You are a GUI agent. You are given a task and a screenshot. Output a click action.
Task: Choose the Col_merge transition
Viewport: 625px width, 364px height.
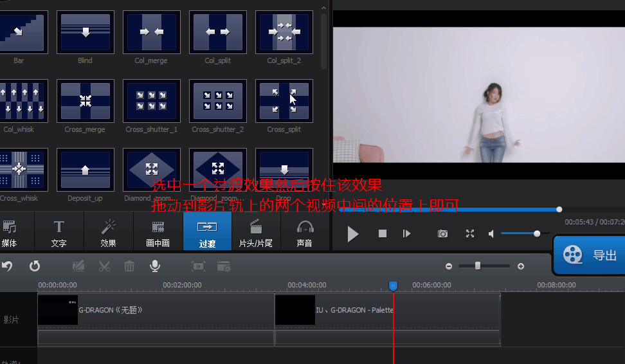coord(152,32)
